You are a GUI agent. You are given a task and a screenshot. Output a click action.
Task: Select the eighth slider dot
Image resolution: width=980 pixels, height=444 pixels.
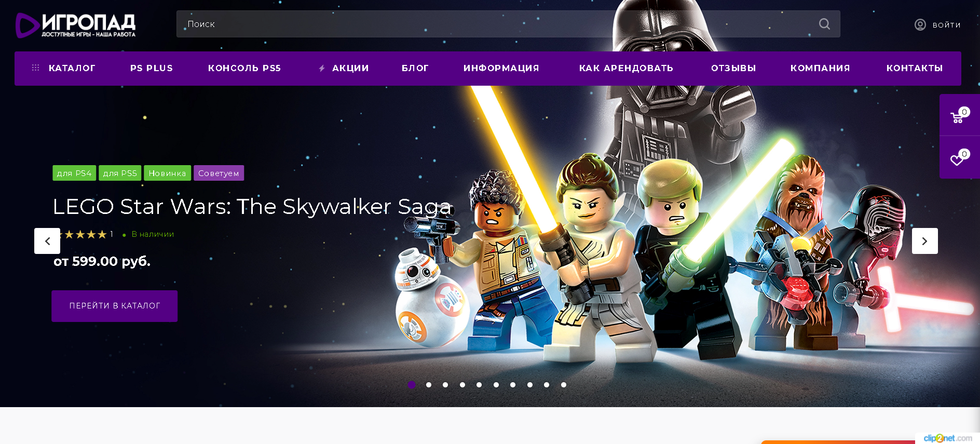[x=530, y=385]
